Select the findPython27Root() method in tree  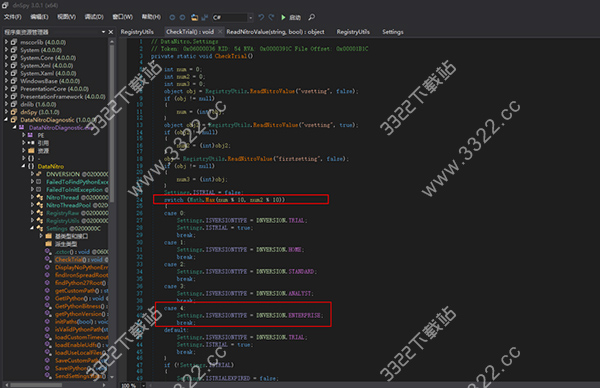[x=80, y=283]
